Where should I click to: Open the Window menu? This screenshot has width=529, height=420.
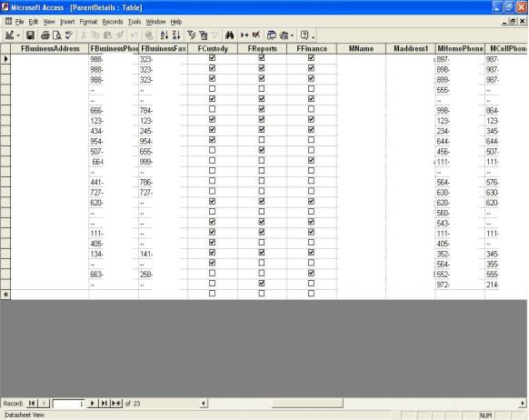pyautogui.click(x=155, y=22)
